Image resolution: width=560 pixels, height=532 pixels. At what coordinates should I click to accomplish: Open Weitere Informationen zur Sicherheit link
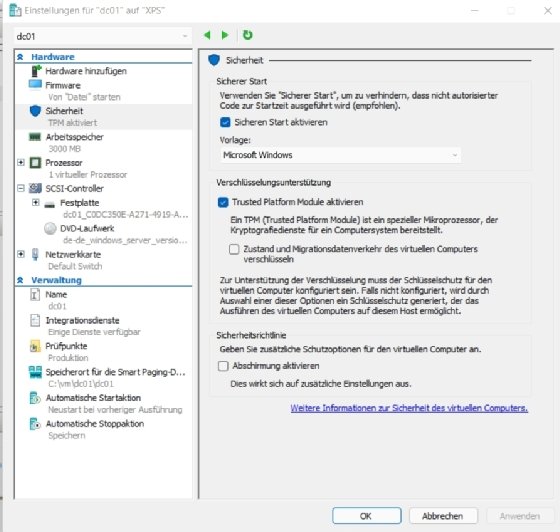409,408
